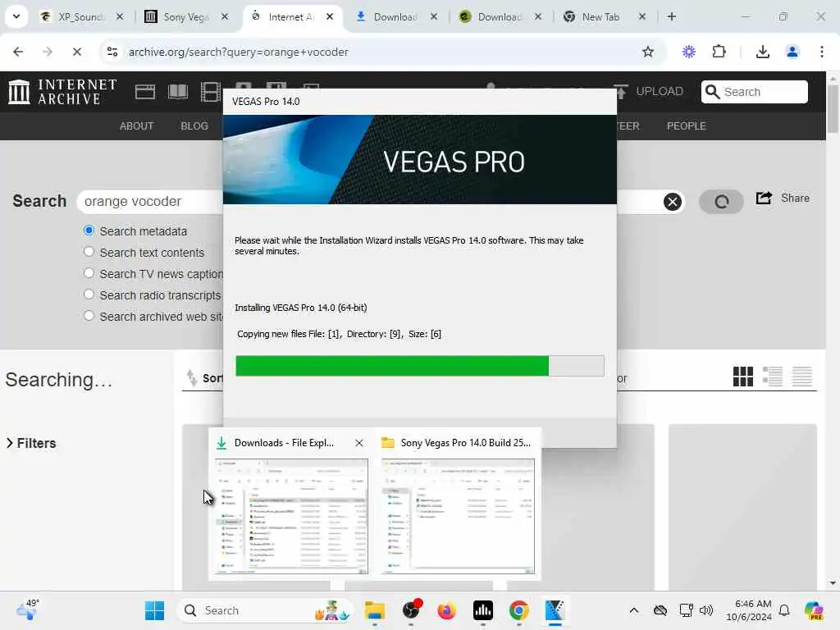
Task: Bookmark this page with the star icon
Action: click(648, 52)
